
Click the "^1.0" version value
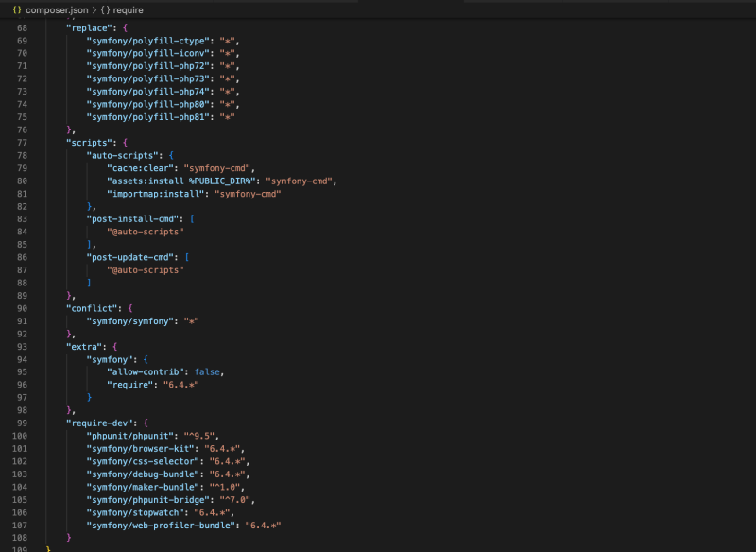pos(225,487)
